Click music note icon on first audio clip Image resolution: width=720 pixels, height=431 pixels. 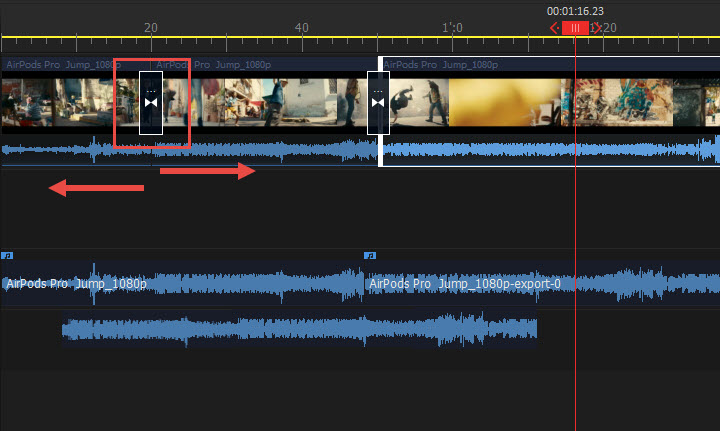click(7, 256)
